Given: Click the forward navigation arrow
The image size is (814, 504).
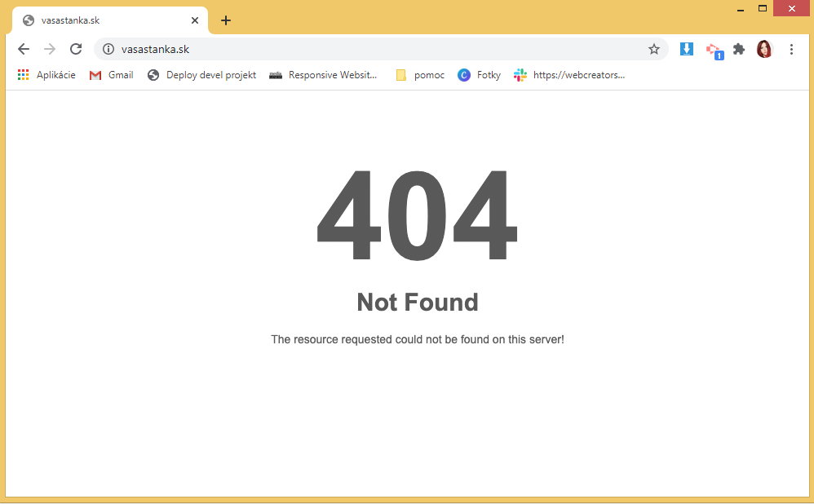Looking at the screenshot, I should pyautogui.click(x=50, y=49).
